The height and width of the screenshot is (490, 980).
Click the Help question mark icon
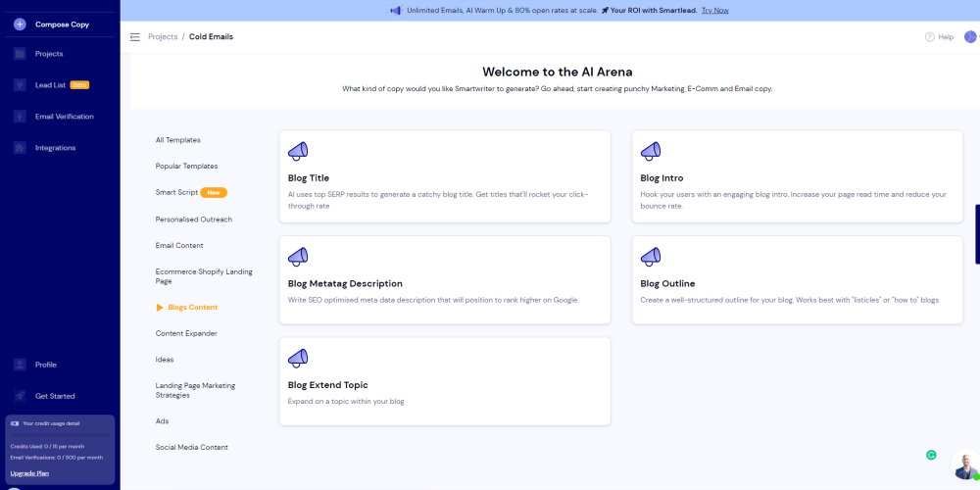pyautogui.click(x=930, y=37)
